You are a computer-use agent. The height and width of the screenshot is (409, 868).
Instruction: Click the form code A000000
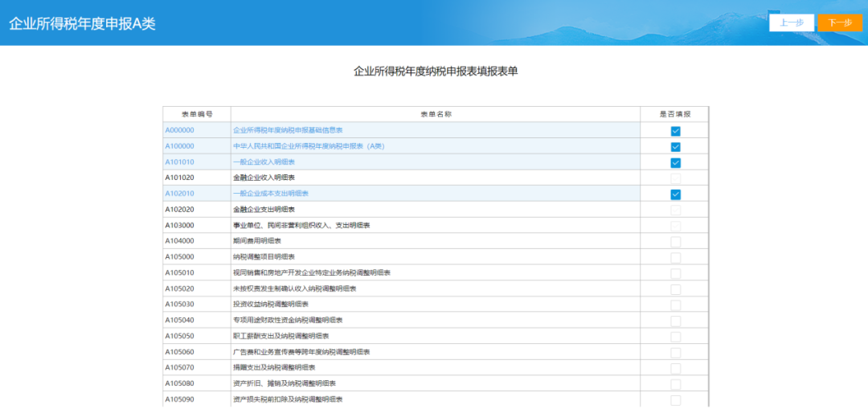click(x=179, y=130)
